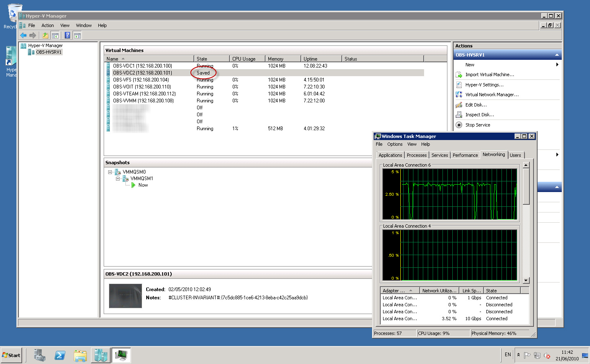Click the Export List folder toolbar icon
Image resolution: width=590 pixels, height=364 pixels.
point(45,35)
